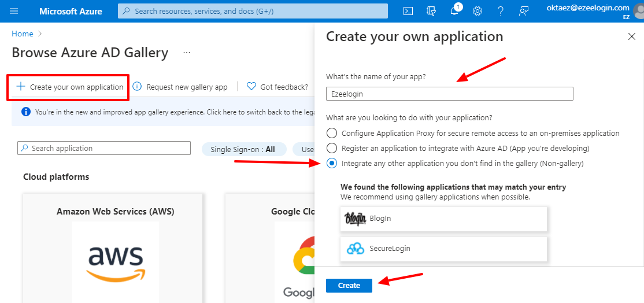Screen dimensions: 644x303
Task: Click Create your own application
Action: (69, 87)
